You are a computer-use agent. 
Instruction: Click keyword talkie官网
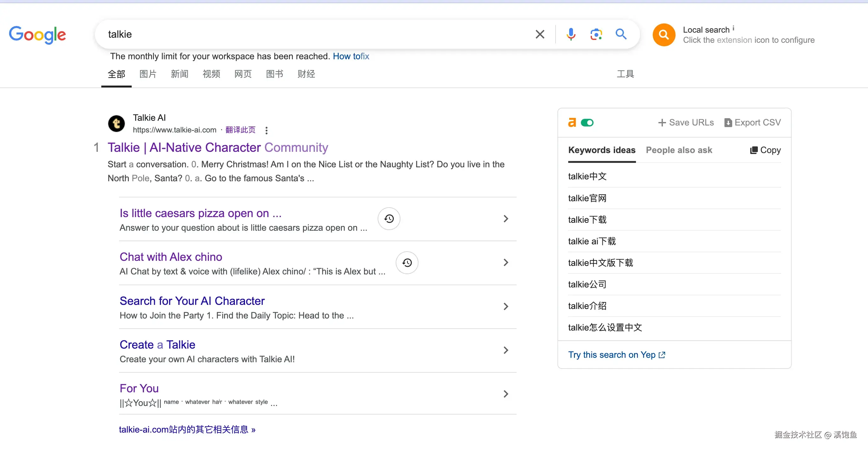tap(587, 198)
